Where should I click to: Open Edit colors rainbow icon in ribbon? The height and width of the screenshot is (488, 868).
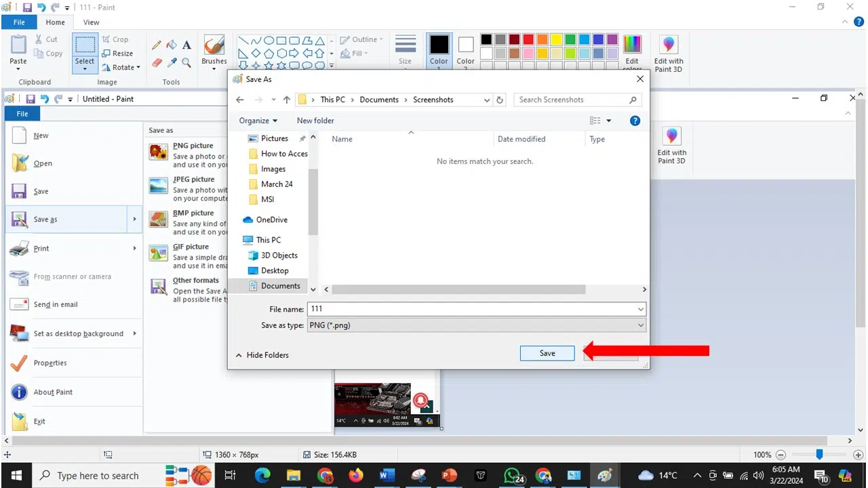point(632,45)
